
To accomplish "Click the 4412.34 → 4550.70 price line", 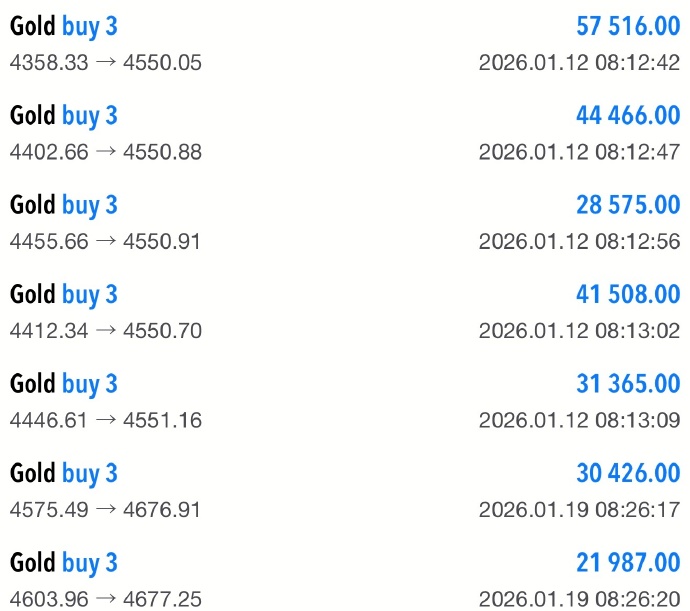I will [106, 331].
